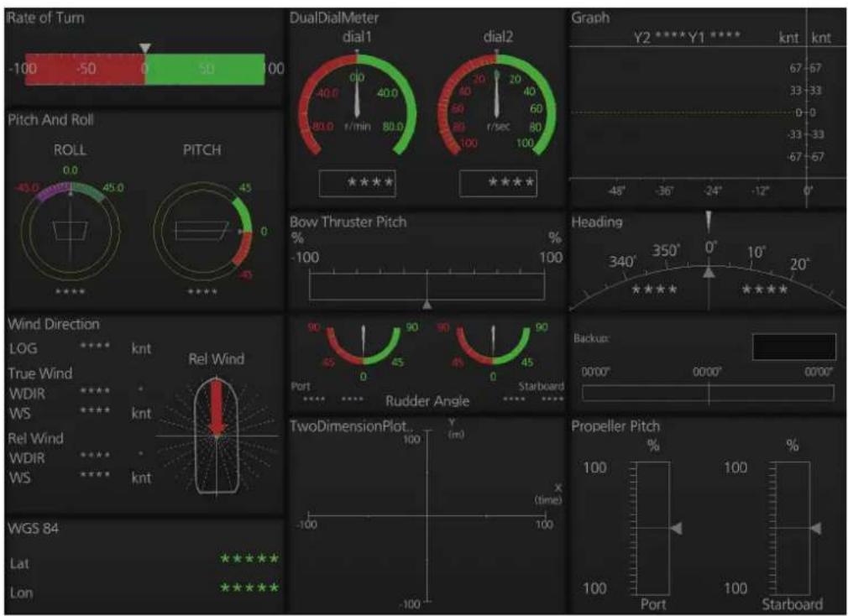Click the Port propeller pitch pointer triangle
The height and width of the screenshot is (616, 848).
click(x=676, y=528)
